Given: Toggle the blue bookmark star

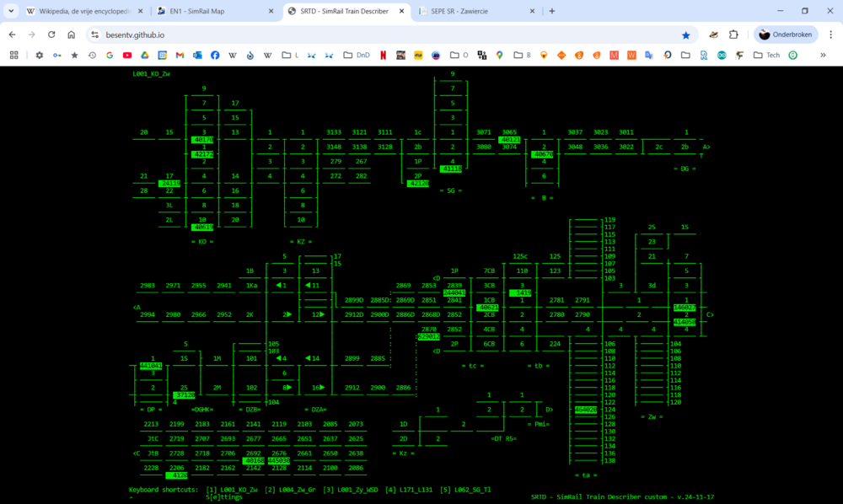Looking at the screenshot, I should click(x=685, y=35).
